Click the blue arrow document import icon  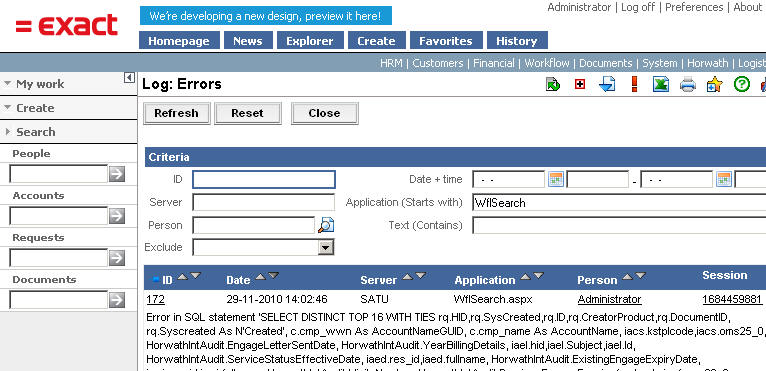coord(607,85)
